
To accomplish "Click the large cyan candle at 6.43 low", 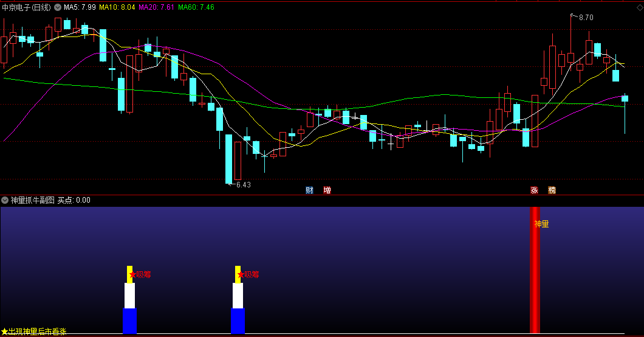I will point(229,159).
